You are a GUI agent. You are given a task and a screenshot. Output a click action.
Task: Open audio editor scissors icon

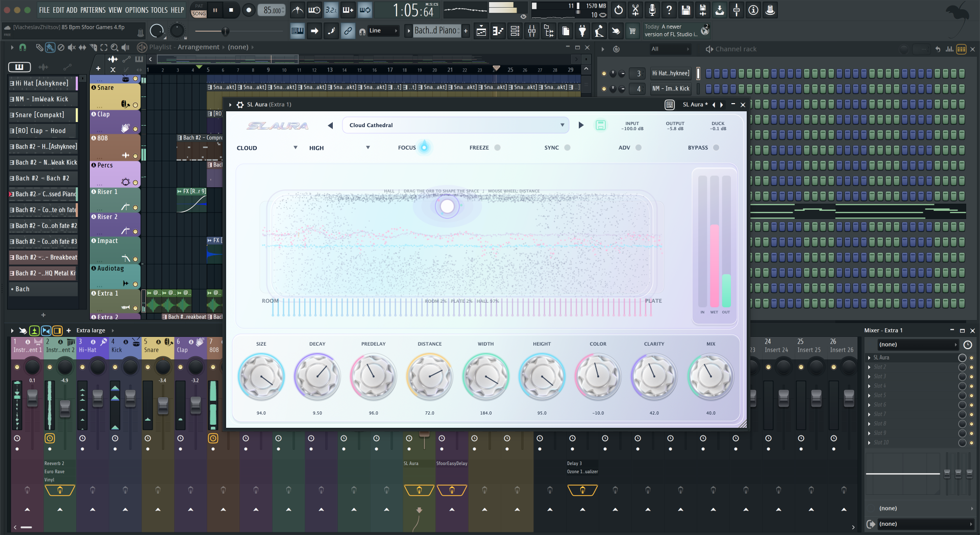(x=635, y=10)
